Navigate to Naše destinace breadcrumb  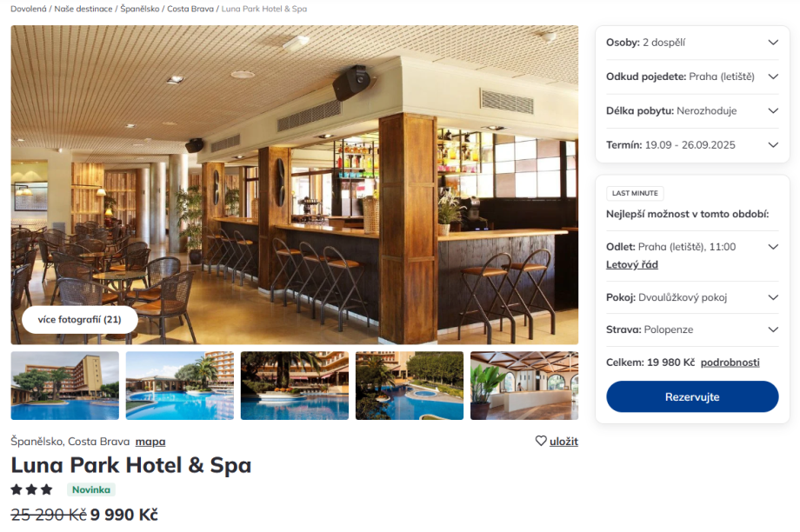click(x=83, y=9)
